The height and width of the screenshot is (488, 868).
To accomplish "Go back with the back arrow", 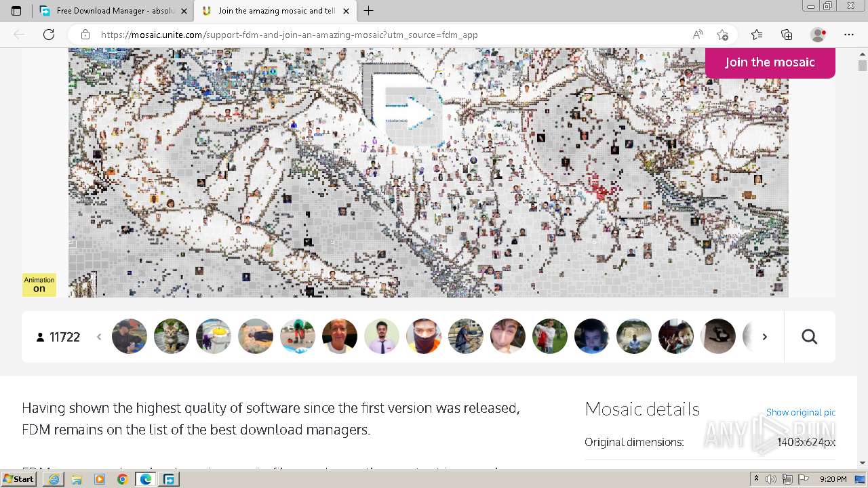I will click(x=19, y=35).
